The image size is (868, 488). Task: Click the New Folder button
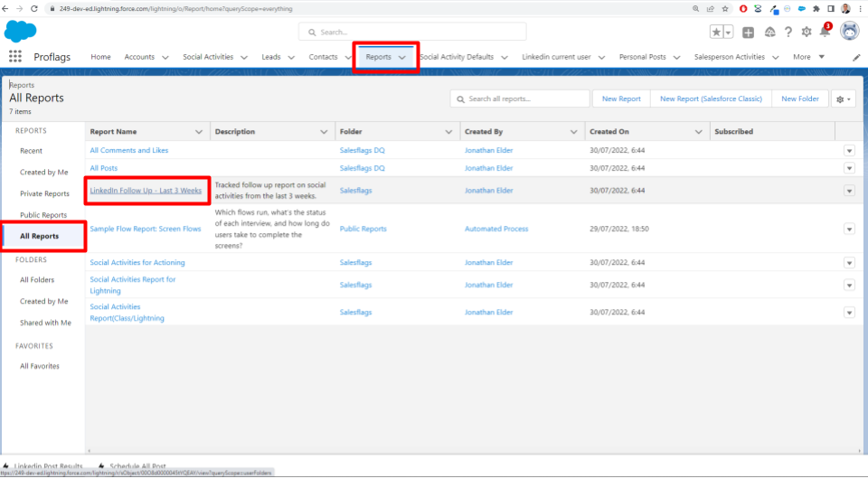coord(800,99)
